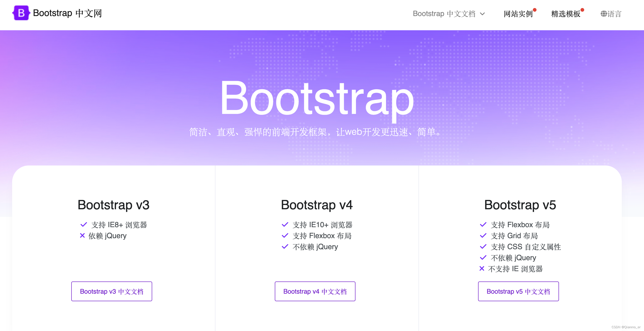Click the checkmark beside v4 不依赖 jQuery
Viewport: 644px width, 331px height.
pos(285,246)
